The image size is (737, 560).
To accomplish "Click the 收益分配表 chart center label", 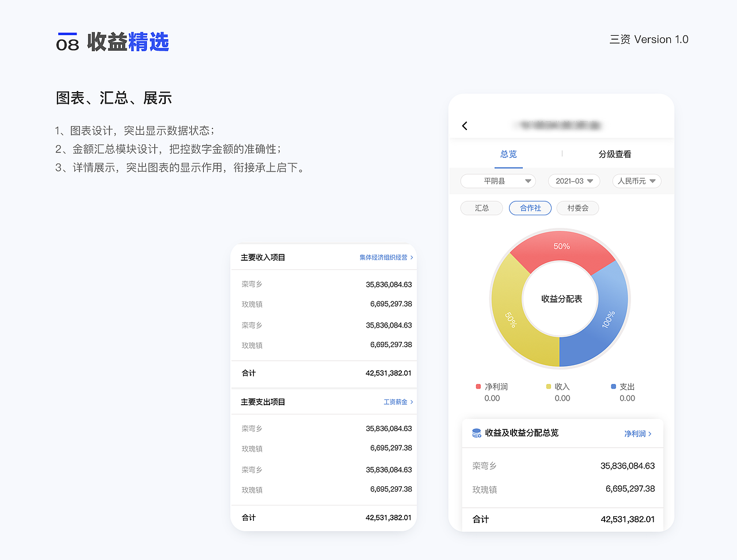I will pos(561,299).
